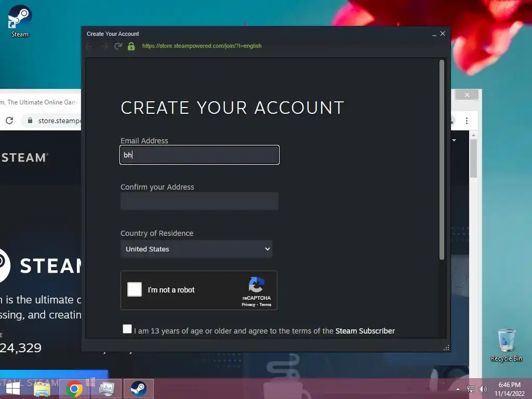Focus the Email Address field

199,155
